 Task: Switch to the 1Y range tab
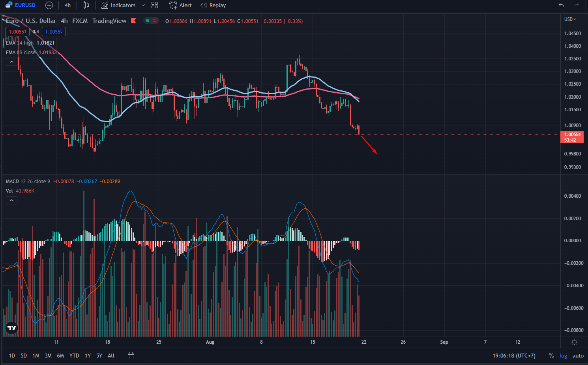point(88,356)
